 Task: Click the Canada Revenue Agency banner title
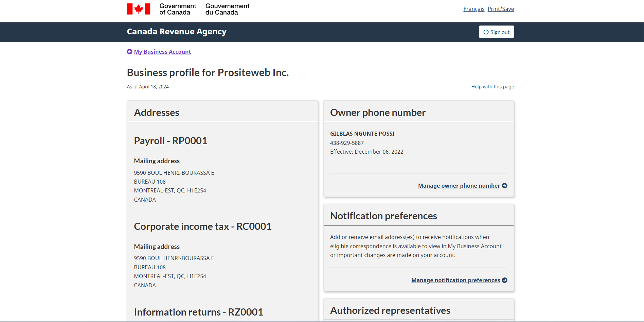pos(177,32)
